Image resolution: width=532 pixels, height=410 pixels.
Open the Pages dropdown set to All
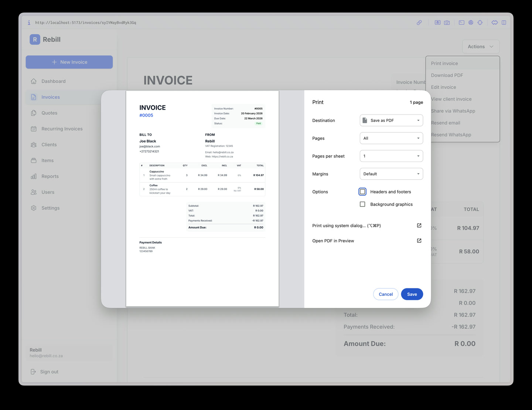[391, 138]
